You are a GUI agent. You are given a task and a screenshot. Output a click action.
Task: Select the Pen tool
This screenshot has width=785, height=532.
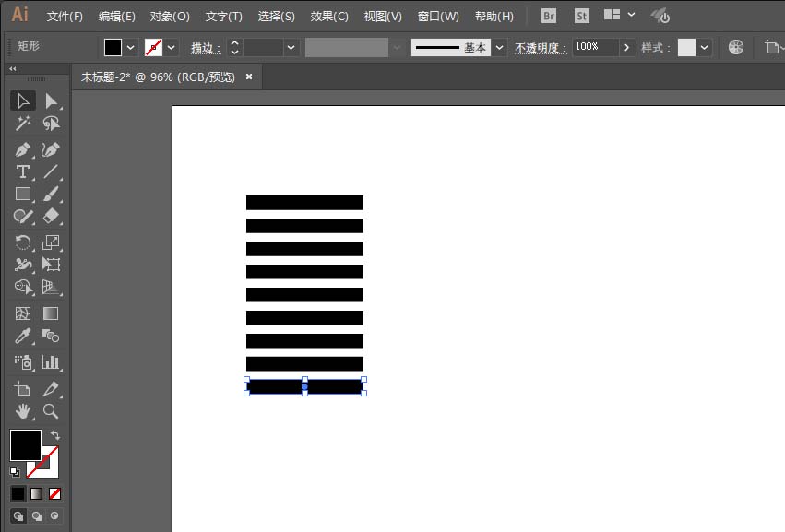coord(22,149)
